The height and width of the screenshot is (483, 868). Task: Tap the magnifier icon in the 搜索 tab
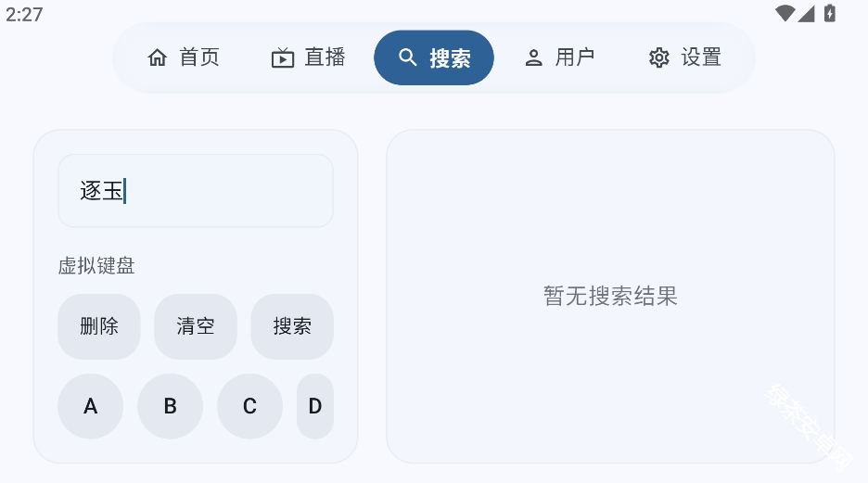tap(408, 57)
